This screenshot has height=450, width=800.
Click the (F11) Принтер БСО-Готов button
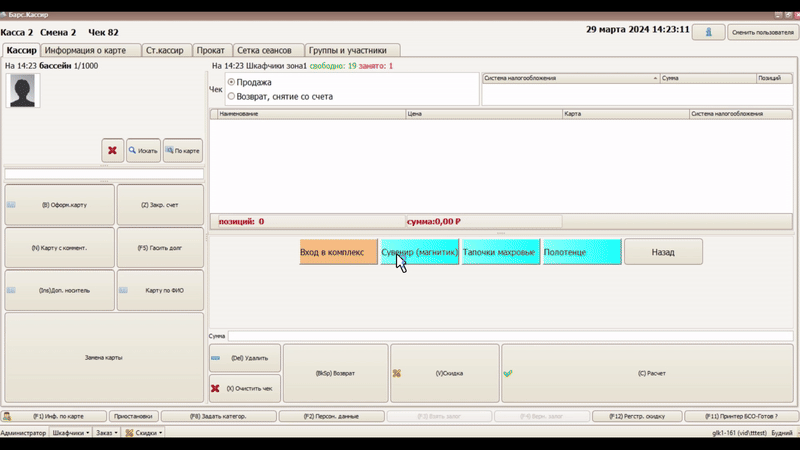click(x=741, y=416)
